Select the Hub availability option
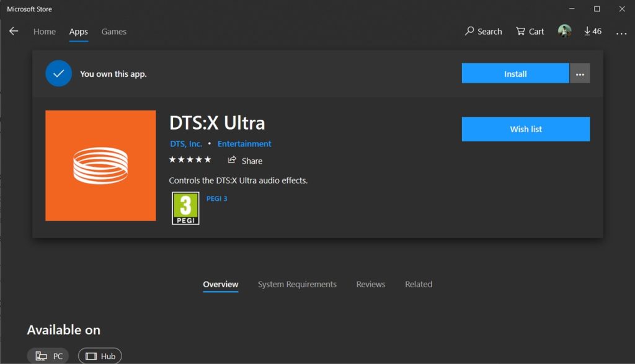Image resolution: width=635 pixels, height=364 pixels. coord(99,355)
